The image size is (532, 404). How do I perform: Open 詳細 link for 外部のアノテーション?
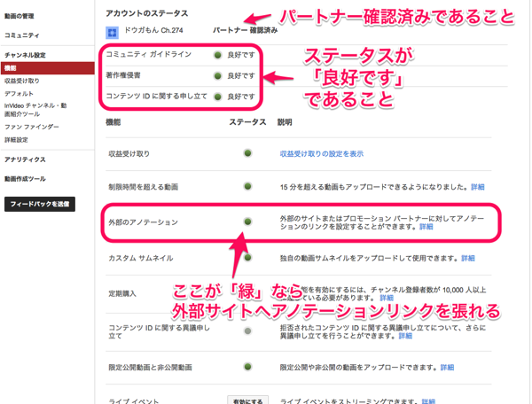click(x=426, y=227)
